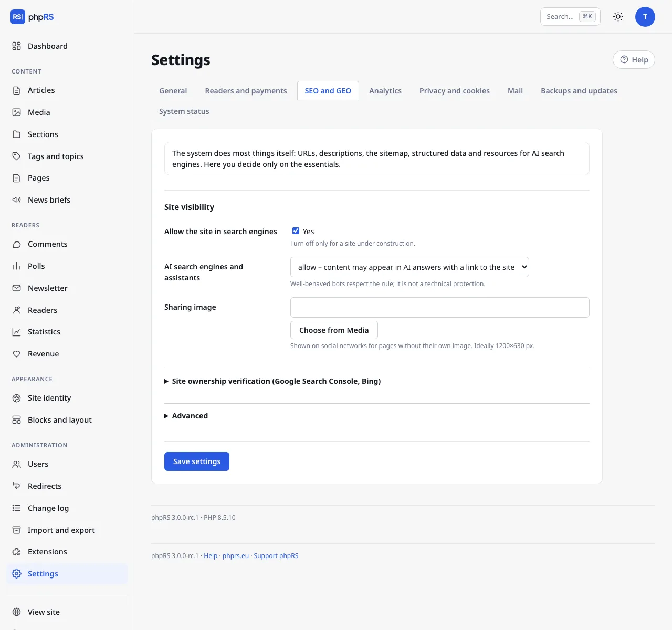
Task: Click the Extensions label in the sidebar
Action: [x=47, y=552]
